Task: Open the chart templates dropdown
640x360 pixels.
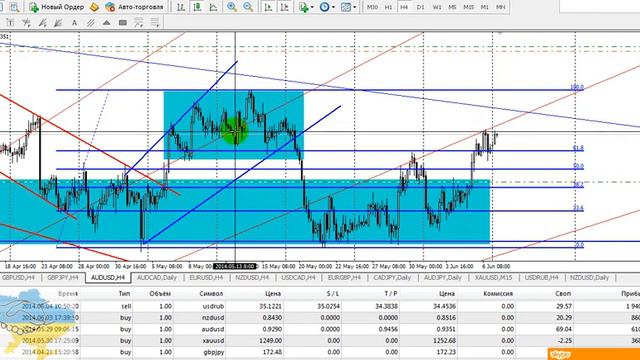Action: tap(348, 7)
